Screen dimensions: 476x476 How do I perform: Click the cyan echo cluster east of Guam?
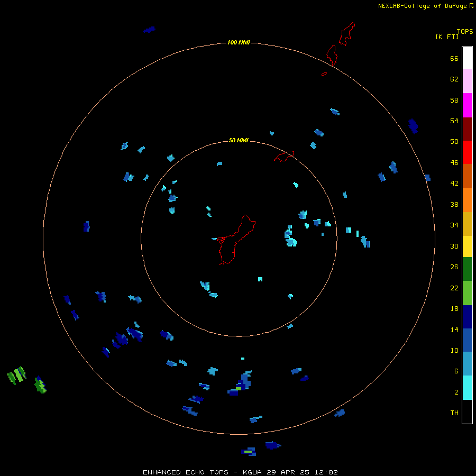coord(290,236)
